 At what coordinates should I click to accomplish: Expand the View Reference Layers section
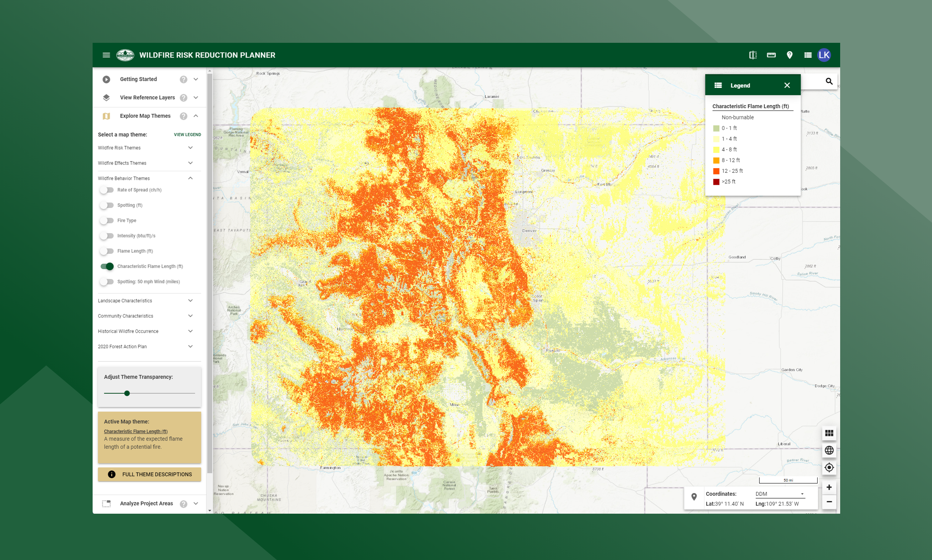click(196, 98)
